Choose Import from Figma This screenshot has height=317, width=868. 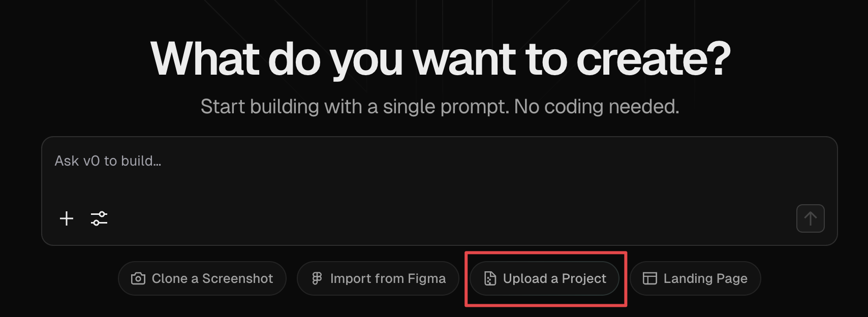coord(378,278)
